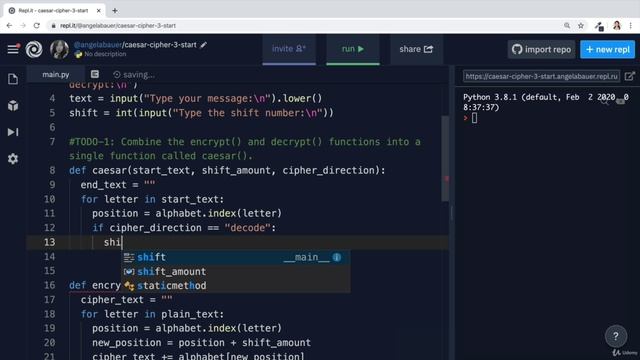Select the Repl.it caesar-cipher-3-start browser tab
640x360 pixels.
(x=53, y=11)
